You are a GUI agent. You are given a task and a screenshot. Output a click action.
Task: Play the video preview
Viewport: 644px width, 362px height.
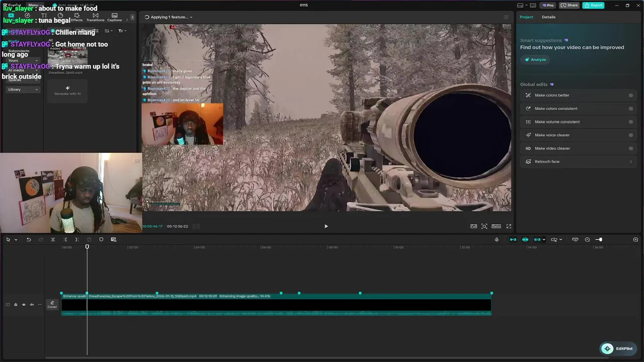coord(326,226)
